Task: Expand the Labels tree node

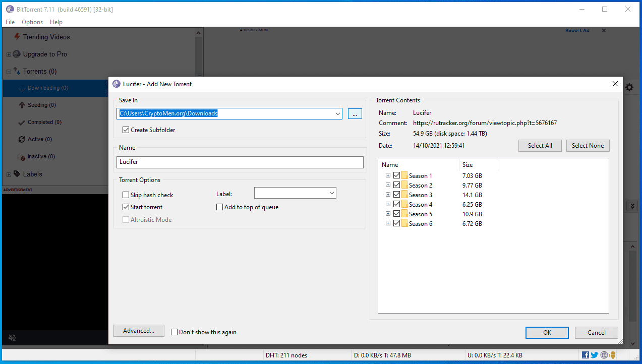Action: click(9, 174)
